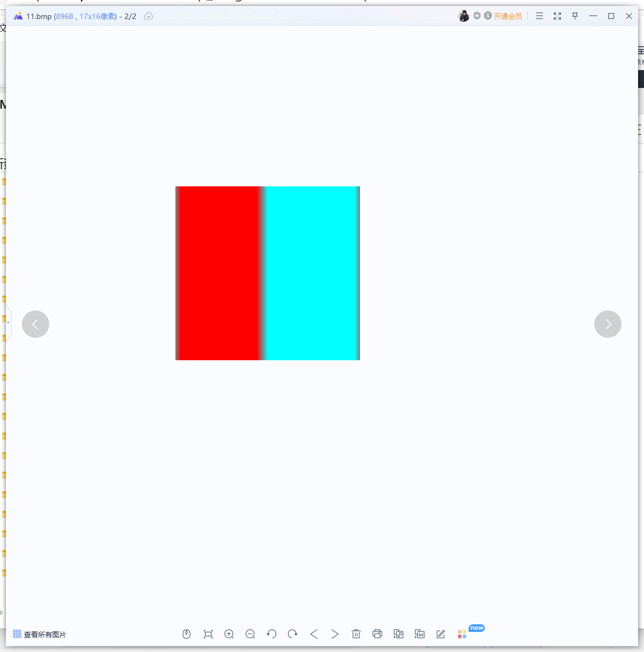
Task: Click the gray hexagon membership badge icon
Action: click(477, 16)
